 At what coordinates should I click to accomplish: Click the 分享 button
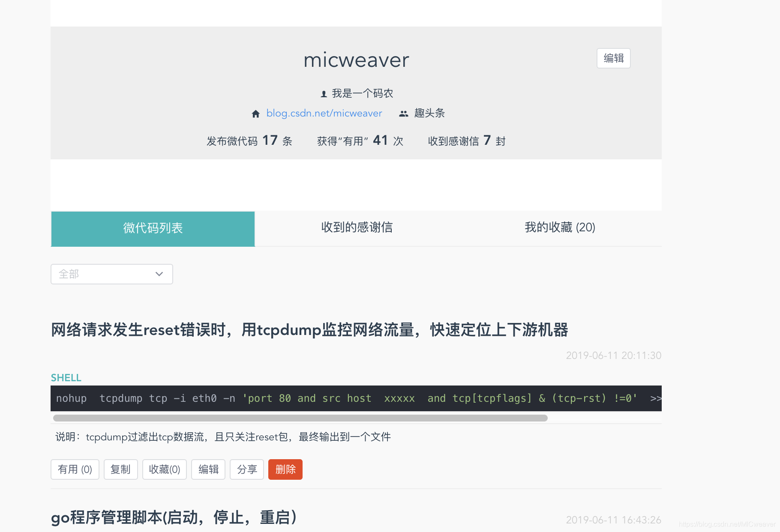[247, 469]
